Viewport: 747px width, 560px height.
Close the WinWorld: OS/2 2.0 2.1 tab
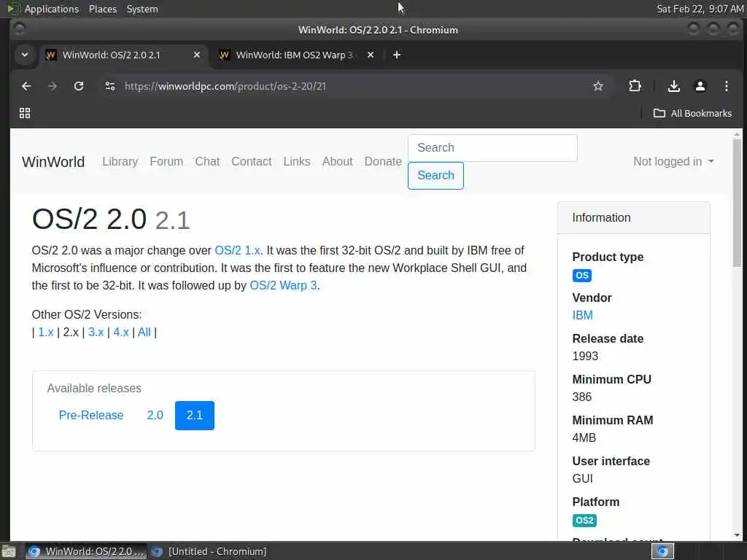pyautogui.click(x=197, y=55)
